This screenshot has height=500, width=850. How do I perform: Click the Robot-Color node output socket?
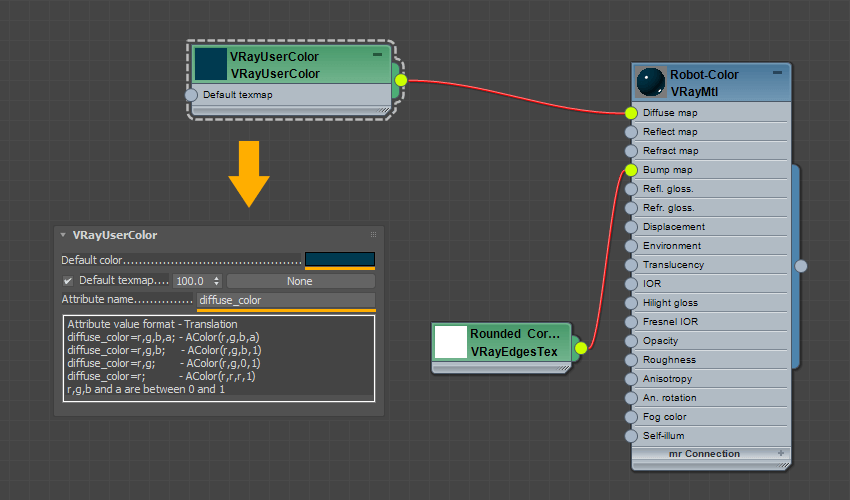click(801, 266)
